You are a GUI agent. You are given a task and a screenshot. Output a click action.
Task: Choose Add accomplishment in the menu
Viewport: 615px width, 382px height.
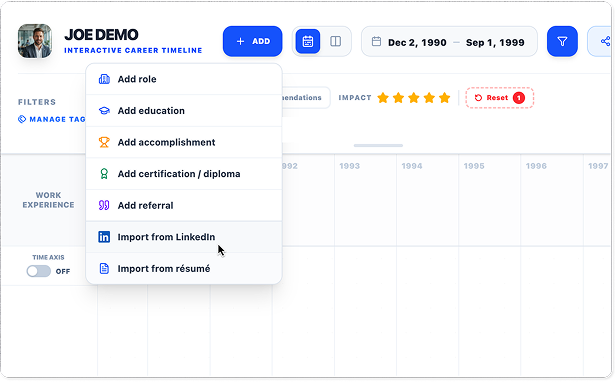coord(184,142)
